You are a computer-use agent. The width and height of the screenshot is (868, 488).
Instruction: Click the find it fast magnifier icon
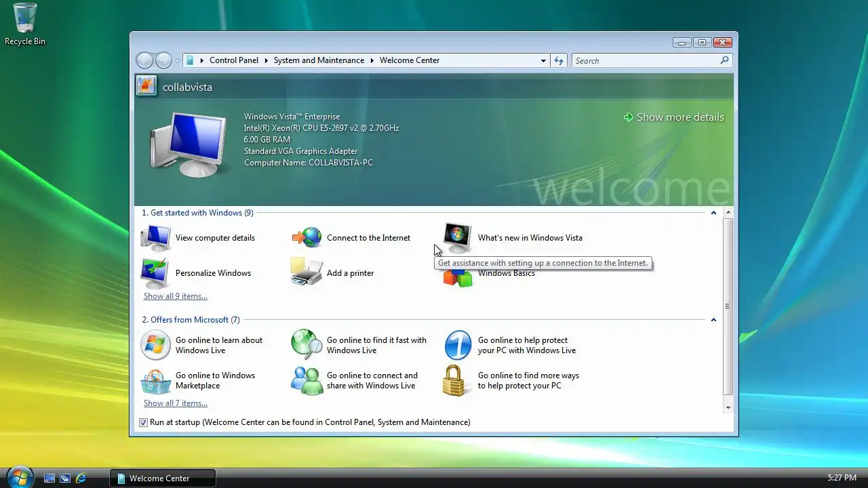coord(307,344)
